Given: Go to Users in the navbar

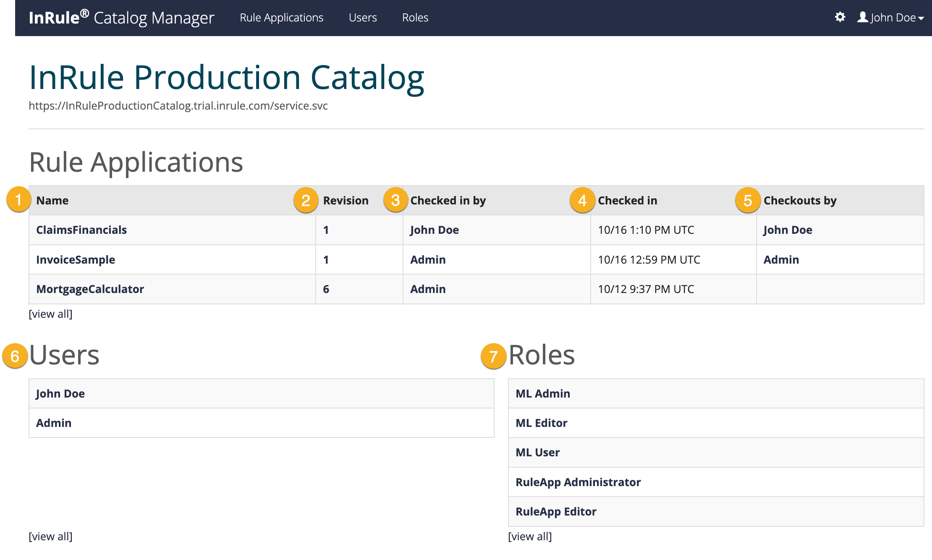Looking at the screenshot, I should tap(363, 18).
